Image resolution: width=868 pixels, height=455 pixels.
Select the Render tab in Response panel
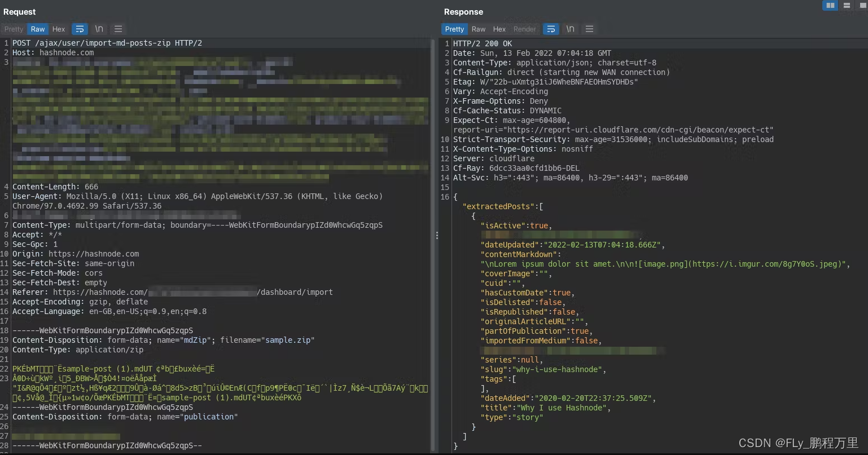pyautogui.click(x=525, y=29)
